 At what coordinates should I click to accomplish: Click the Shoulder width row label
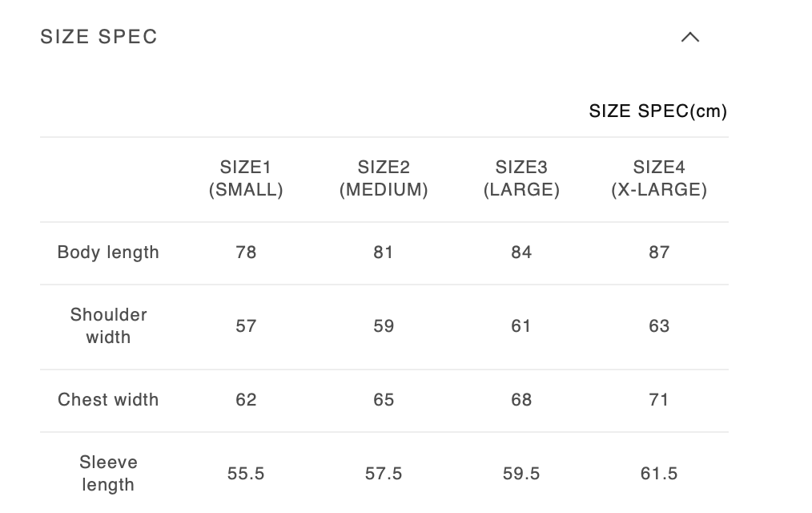[x=108, y=325]
